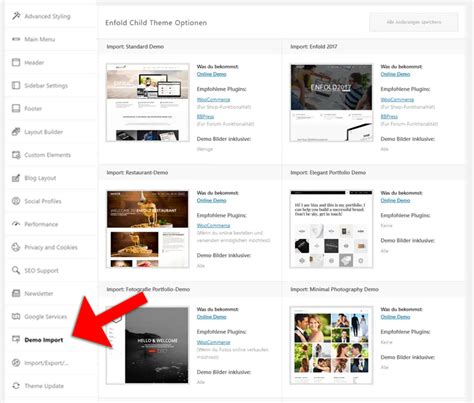The height and width of the screenshot is (403, 474).
Task: Open the Import/Export tab
Action: click(52, 363)
